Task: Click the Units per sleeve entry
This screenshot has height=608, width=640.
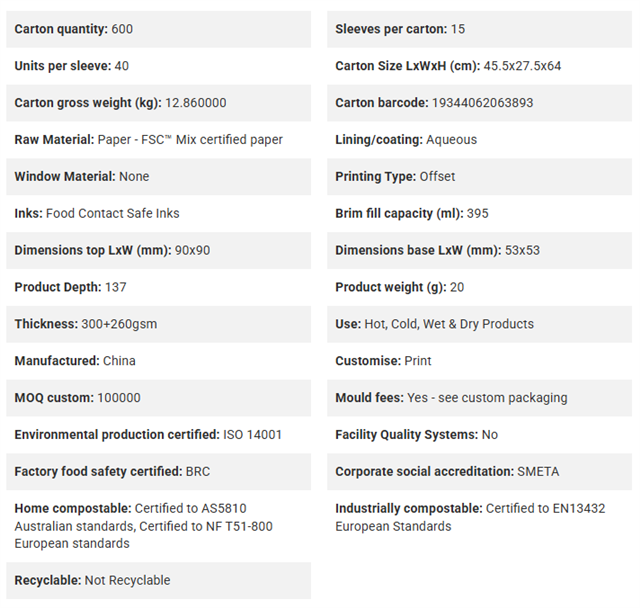Action: pyautogui.click(x=158, y=66)
